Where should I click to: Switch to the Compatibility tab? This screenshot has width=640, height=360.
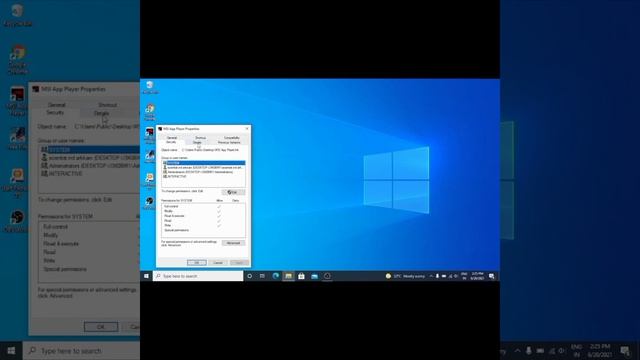coord(231,138)
